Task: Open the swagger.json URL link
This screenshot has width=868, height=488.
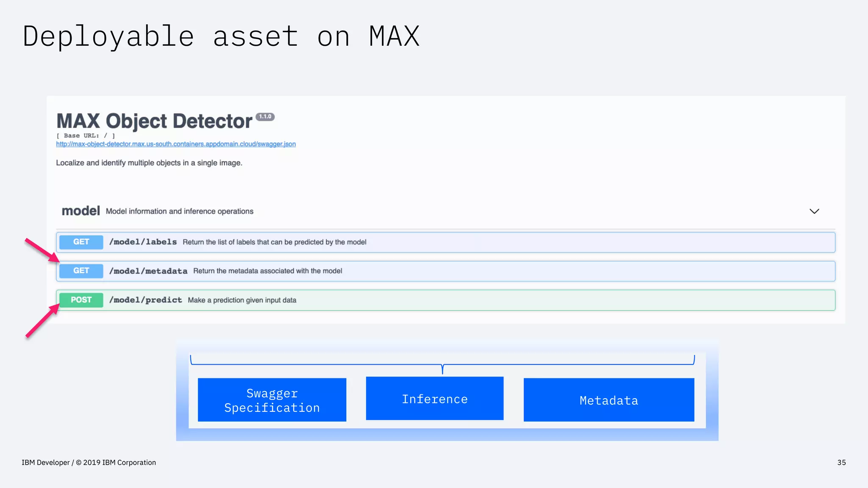Action: (176, 144)
